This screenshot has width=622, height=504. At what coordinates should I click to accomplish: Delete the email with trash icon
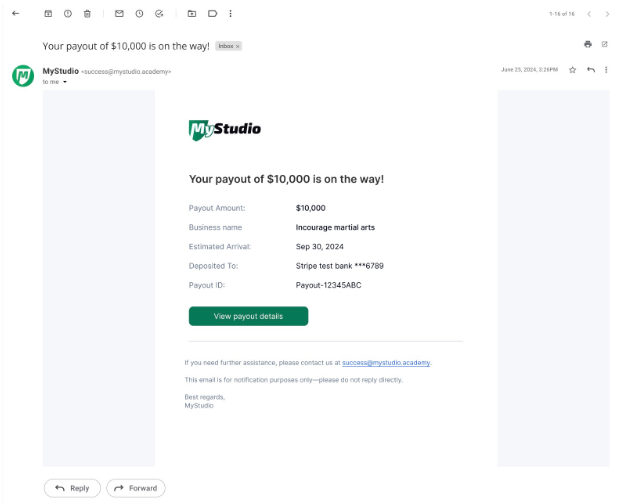click(87, 13)
